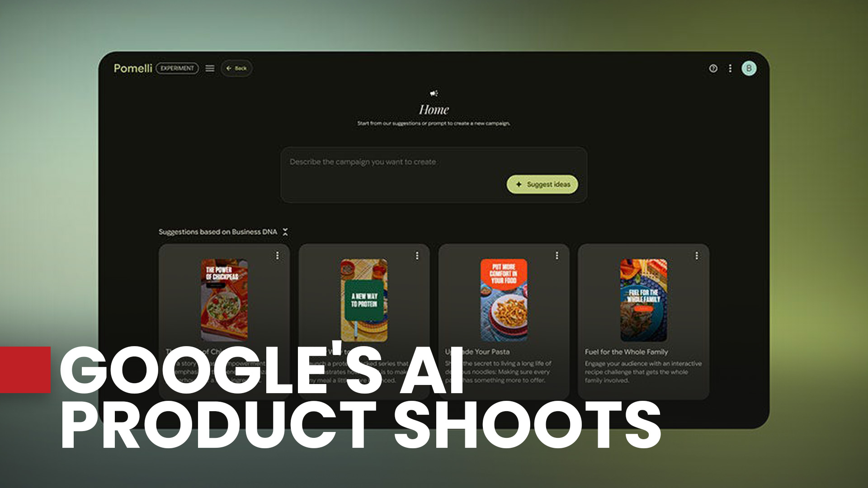Click the Back button
Screen dimensions: 868x488
tap(236, 68)
